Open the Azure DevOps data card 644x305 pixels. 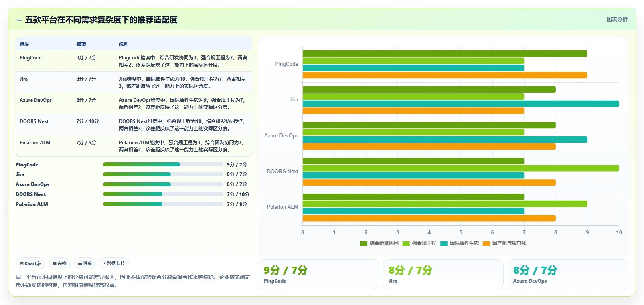[568, 274]
